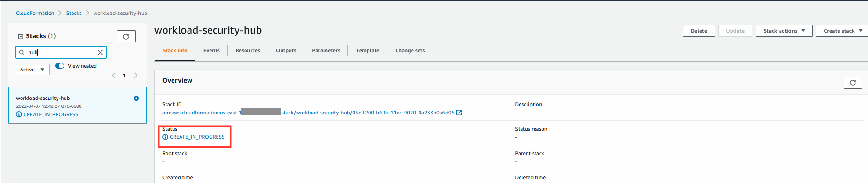Viewport: 868px width, 183px height.
Task: Click the stack filter search field
Action: pyautogui.click(x=61, y=52)
